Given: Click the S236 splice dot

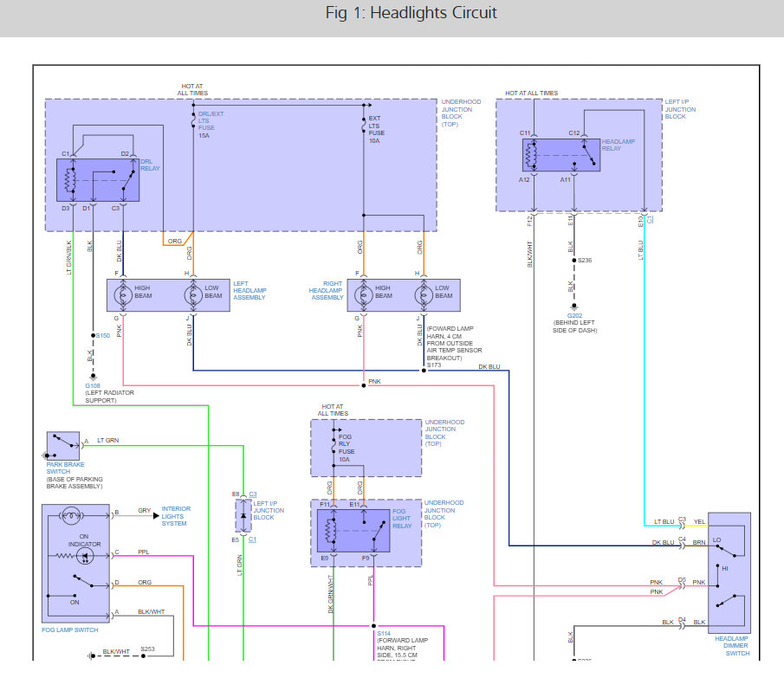Looking at the screenshot, I should click(x=574, y=261).
